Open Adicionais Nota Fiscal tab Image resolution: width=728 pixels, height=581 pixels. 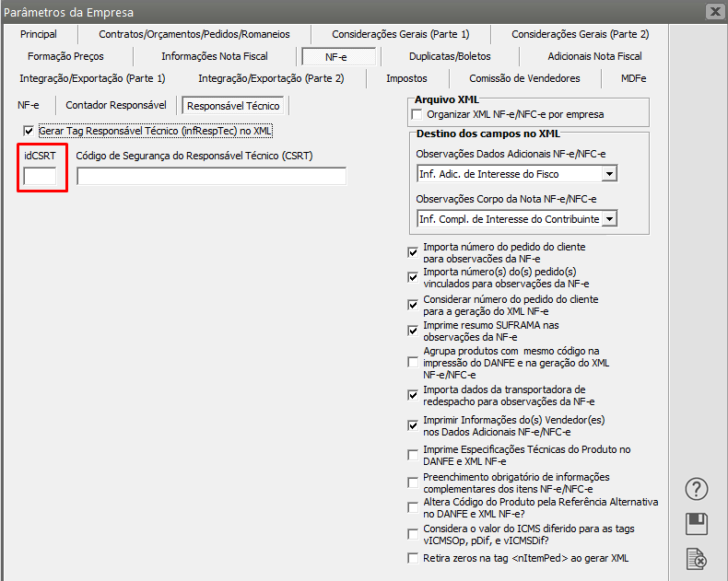[594, 56]
